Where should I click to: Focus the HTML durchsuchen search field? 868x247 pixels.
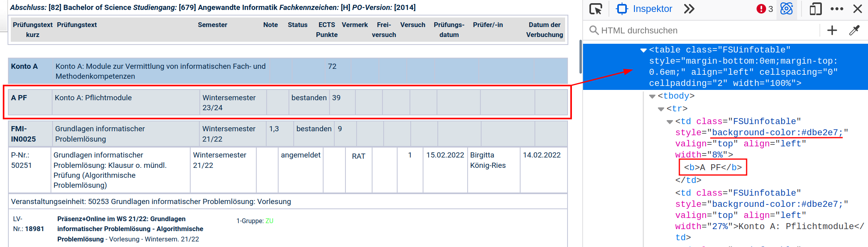(702, 30)
